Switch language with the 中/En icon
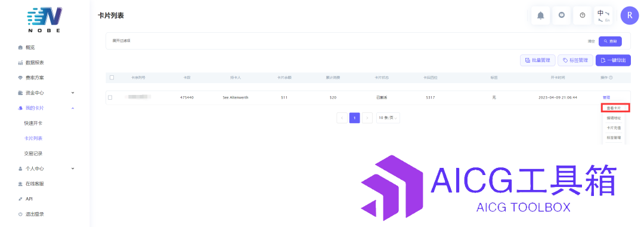Image resolution: width=644 pixels, height=227 pixels. tap(603, 16)
